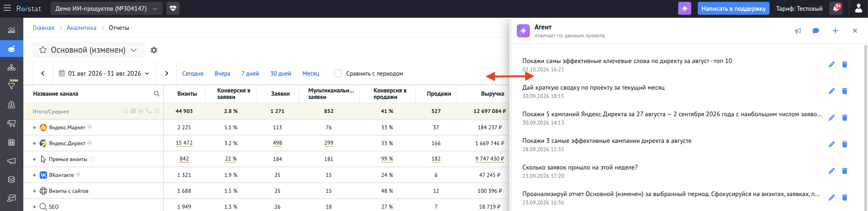The height and width of the screenshot is (211, 868).
Task: Sort by the 'Продажи' column header
Action: tap(439, 94)
